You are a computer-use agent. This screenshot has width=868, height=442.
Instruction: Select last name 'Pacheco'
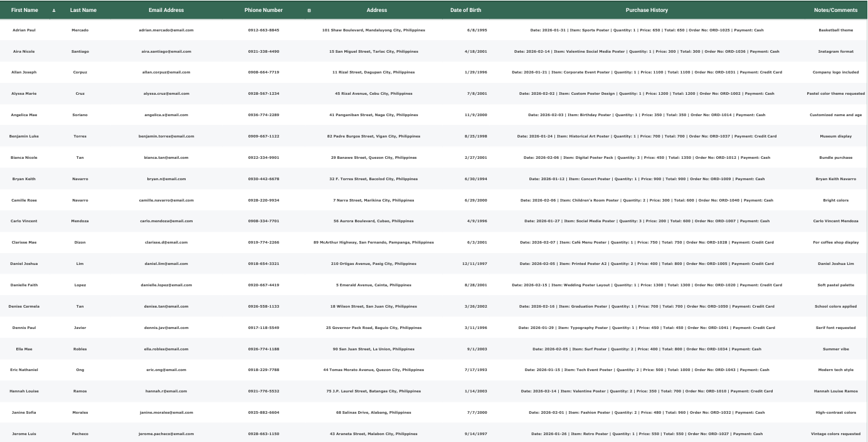click(x=80, y=434)
